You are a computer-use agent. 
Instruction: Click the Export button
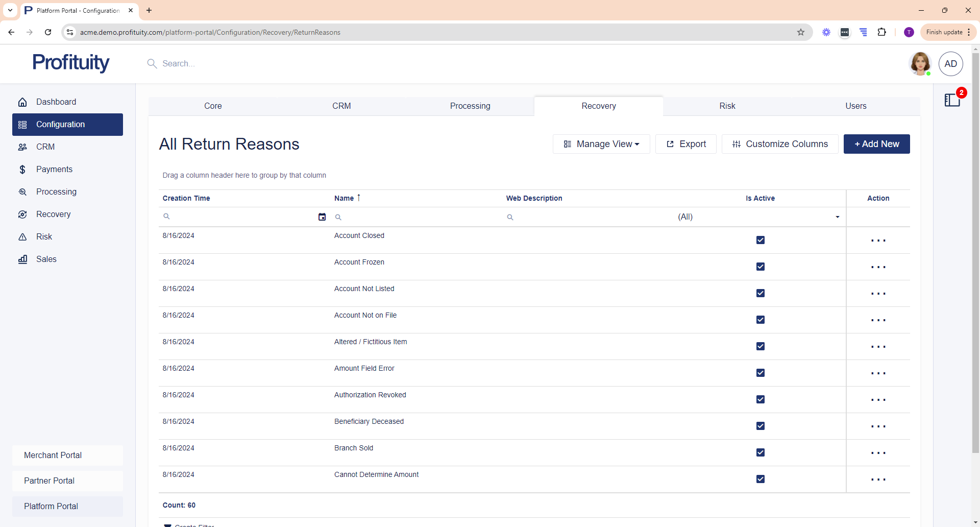pos(686,144)
